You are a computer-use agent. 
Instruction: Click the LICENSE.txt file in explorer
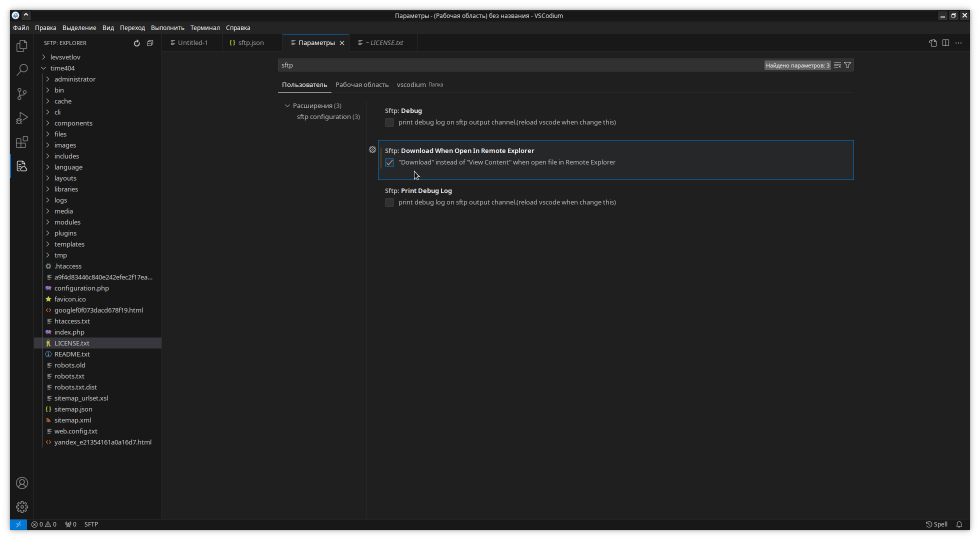click(72, 342)
